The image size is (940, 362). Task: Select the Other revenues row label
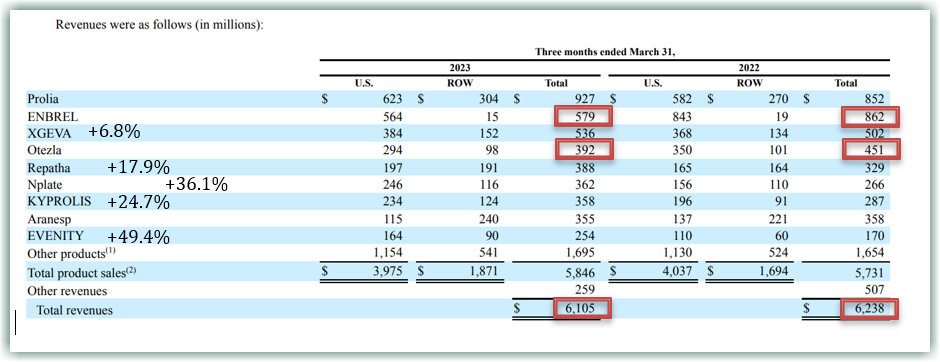point(67,291)
